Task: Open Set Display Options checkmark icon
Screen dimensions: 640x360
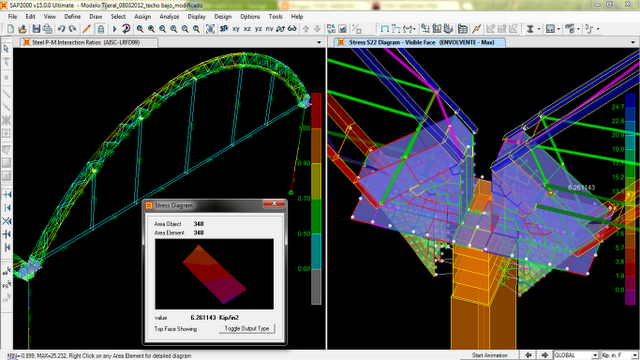Action: tap(342, 29)
